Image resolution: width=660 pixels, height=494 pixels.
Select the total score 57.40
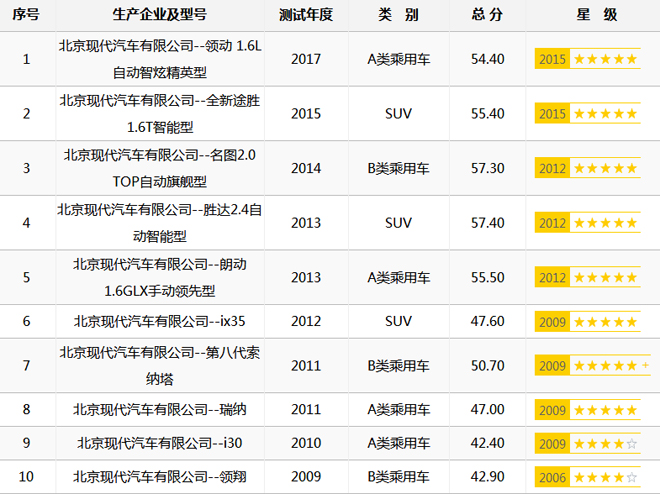(x=487, y=223)
